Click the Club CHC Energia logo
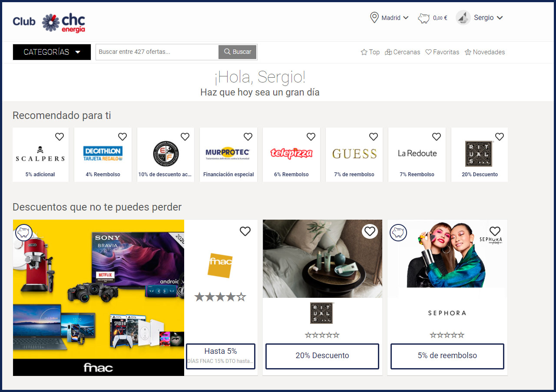The width and height of the screenshot is (556, 392). coord(49,23)
